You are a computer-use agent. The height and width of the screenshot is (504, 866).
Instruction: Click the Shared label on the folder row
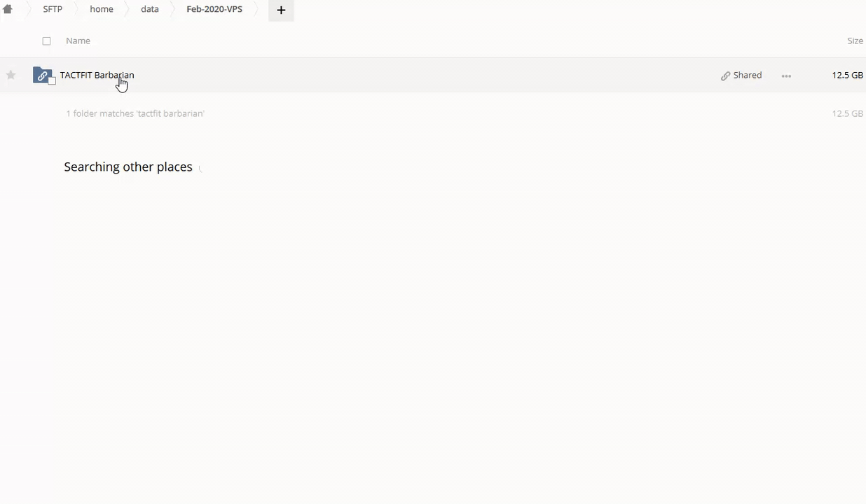click(747, 75)
